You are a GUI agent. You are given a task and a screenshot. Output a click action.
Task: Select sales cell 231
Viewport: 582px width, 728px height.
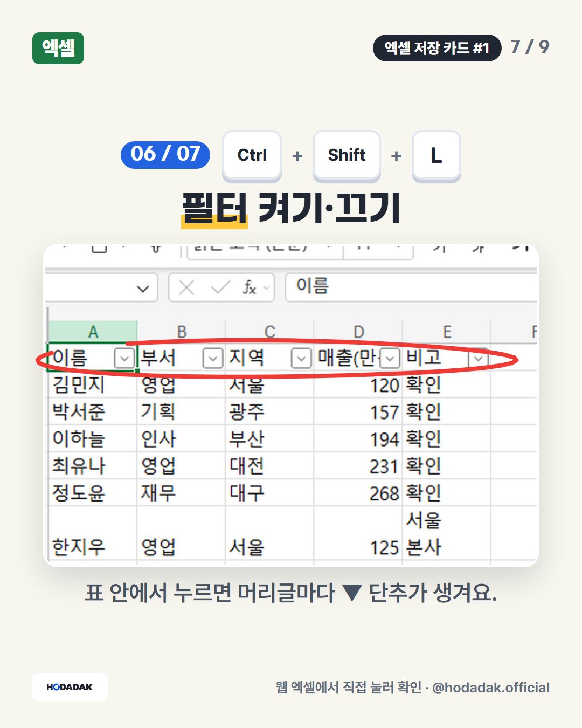coord(359,465)
